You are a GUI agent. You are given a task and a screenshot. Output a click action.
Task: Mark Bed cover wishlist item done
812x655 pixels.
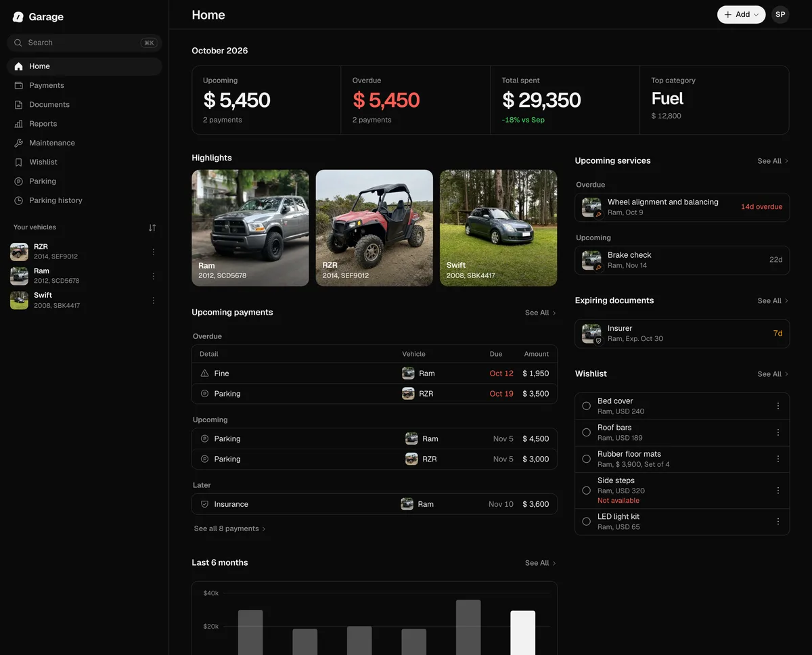(587, 406)
